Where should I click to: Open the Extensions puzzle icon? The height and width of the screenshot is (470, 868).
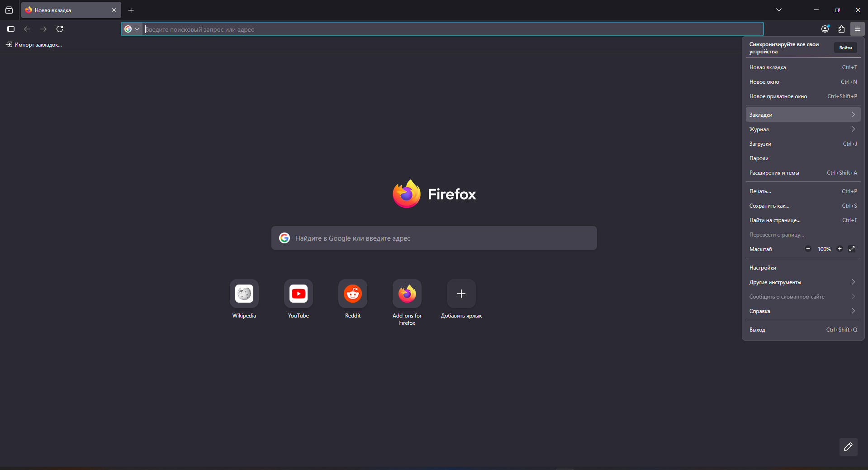(x=841, y=29)
